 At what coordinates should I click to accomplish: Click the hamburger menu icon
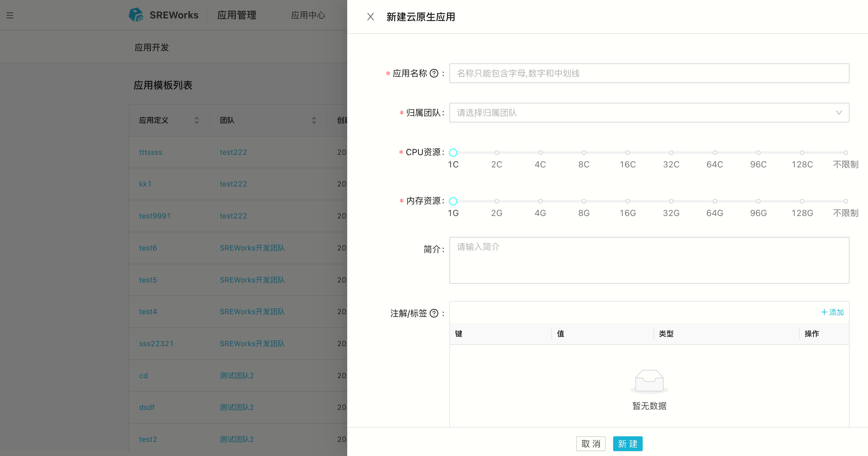(10, 15)
